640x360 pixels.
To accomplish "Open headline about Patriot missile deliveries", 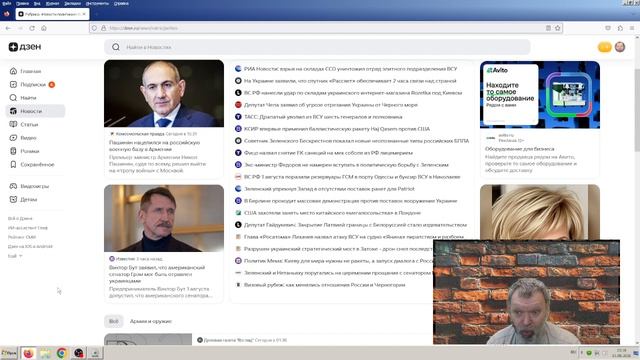I will pos(329,189).
